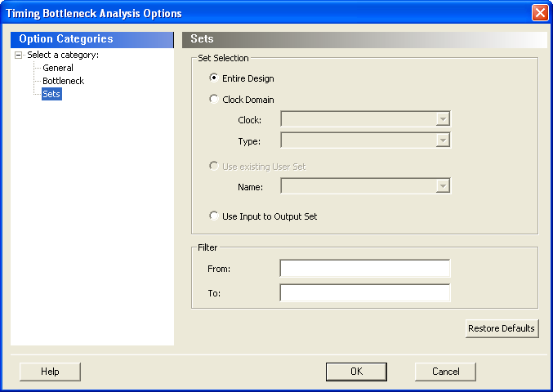Select the Sets category in tree
This screenshot has height=392, width=553.
51,94
